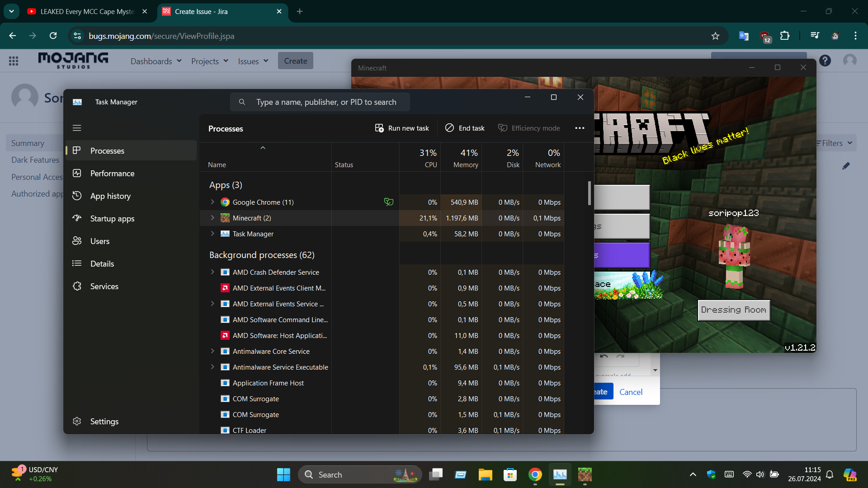This screenshot has height=488, width=868.
Task: Open the Performance page in sidebar
Action: pos(112,174)
